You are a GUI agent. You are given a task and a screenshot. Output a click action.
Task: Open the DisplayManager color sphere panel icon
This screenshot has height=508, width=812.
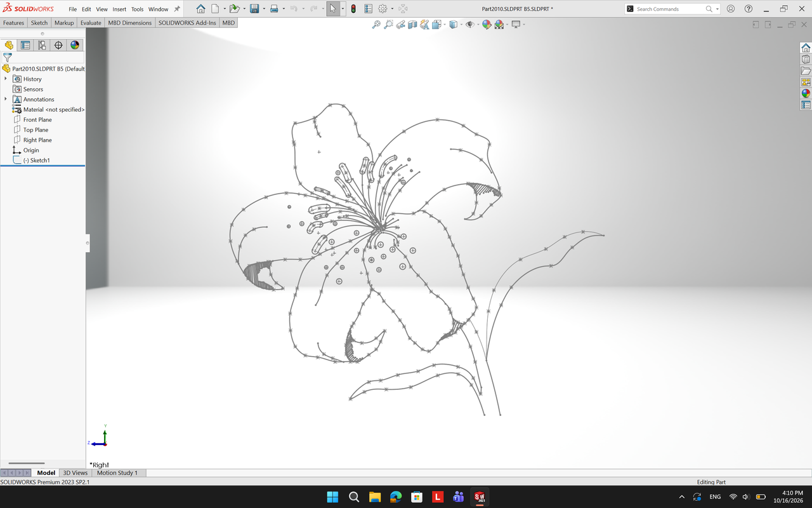pyautogui.click(x=75, y=45)
